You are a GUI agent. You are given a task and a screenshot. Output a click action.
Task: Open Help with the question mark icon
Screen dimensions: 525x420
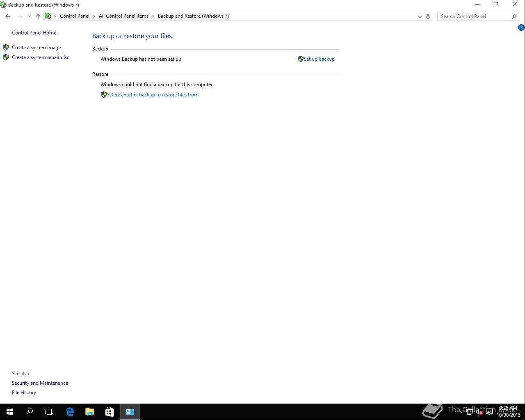(x=521, y=27)
